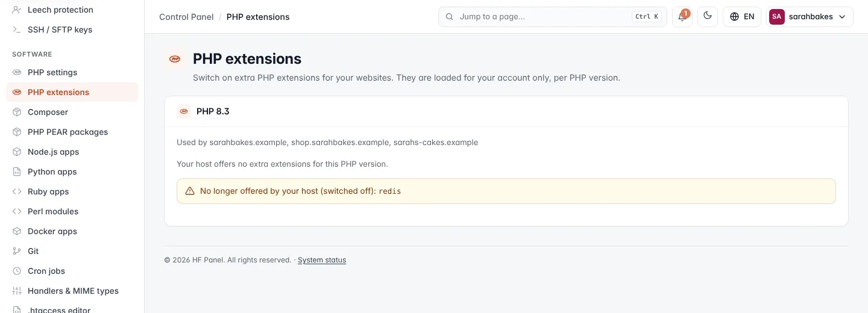Click the PHP PEAR packages box icon
This screenshot has height=313, width=868.
[x=17, y=132]
